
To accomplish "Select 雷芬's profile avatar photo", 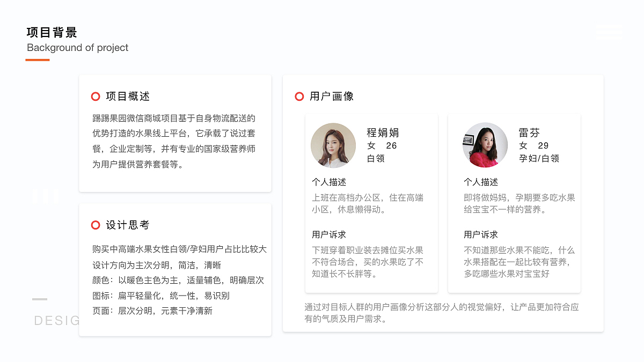I will [485, 144].
